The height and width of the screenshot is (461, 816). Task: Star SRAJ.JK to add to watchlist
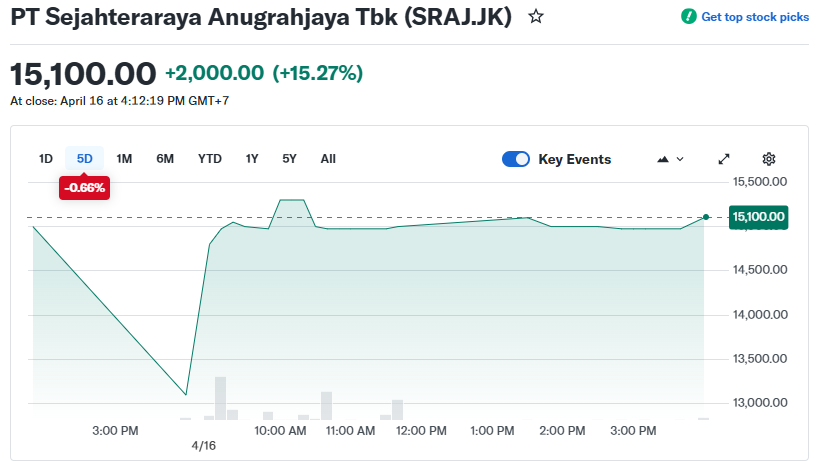[536, 17]
